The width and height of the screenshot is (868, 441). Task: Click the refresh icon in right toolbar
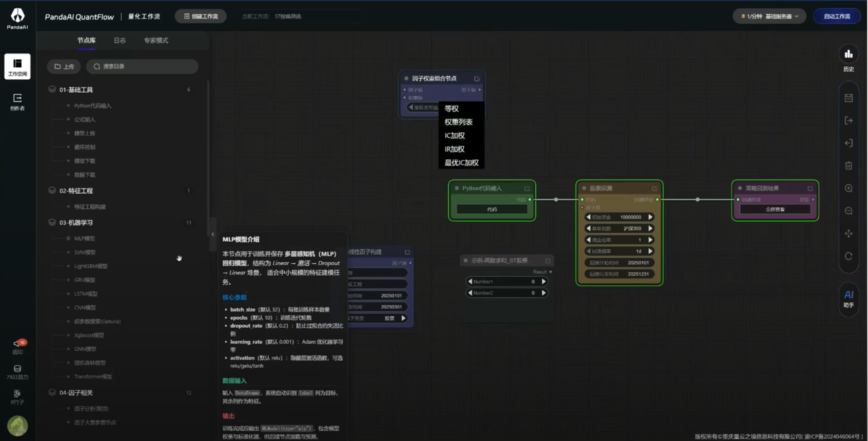[848, 256]
